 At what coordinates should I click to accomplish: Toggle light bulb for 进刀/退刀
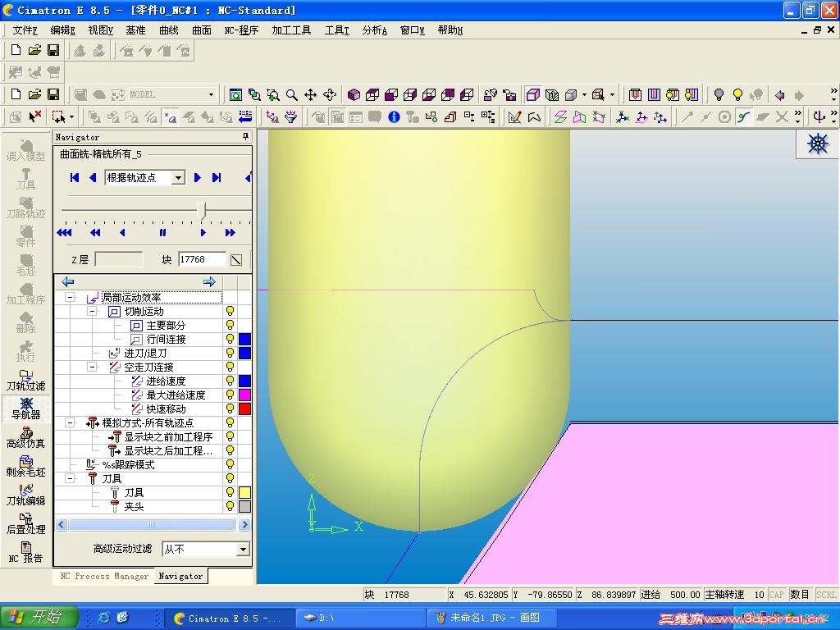(x=230, y=353)
